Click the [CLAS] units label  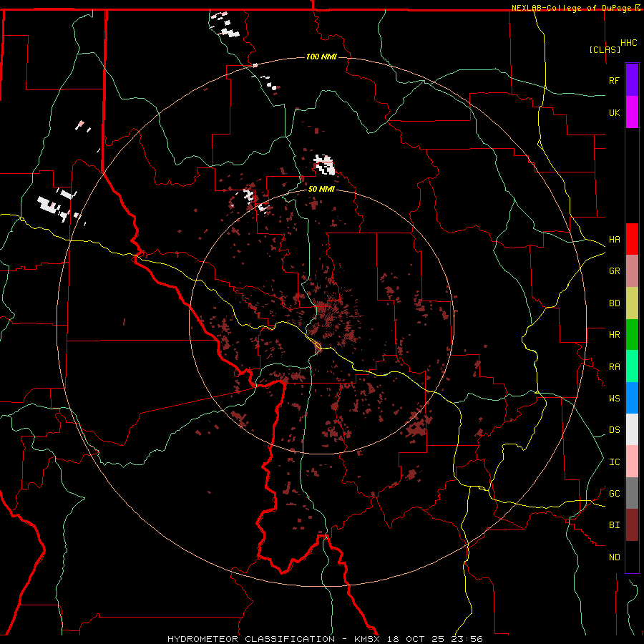[x=605, y=49]
